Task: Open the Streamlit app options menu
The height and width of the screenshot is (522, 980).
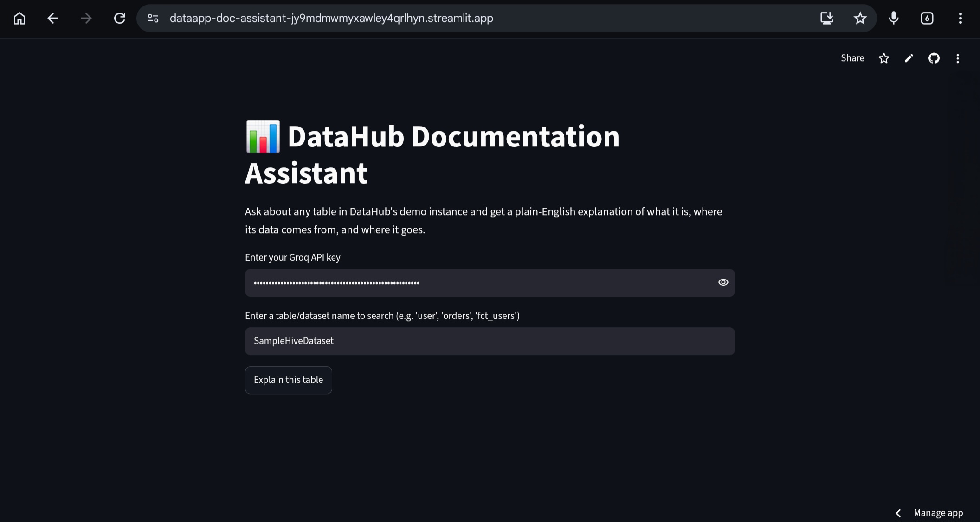Action: pyautogui.click(x=958, y=58)
